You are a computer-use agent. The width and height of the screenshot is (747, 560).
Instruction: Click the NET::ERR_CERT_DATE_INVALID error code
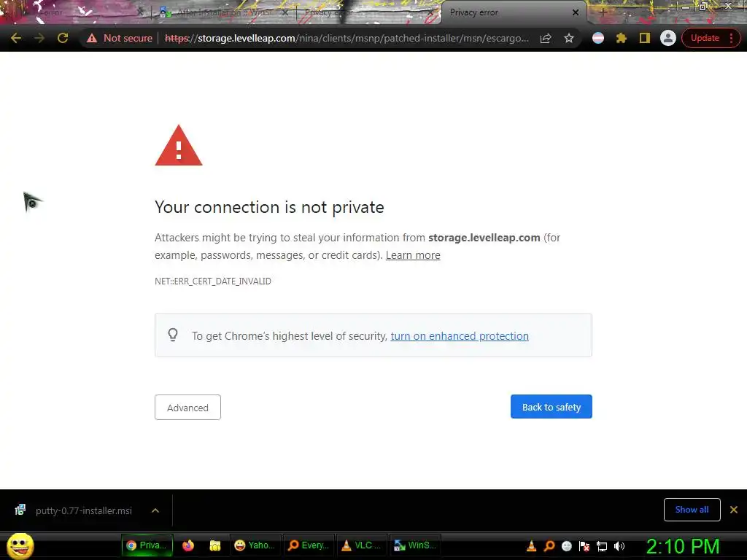(x=213, y=281)
